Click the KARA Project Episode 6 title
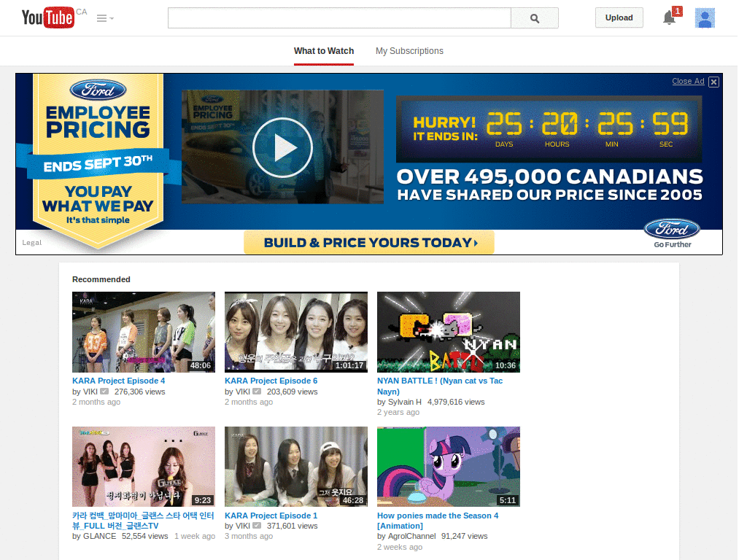 (271, 381)
